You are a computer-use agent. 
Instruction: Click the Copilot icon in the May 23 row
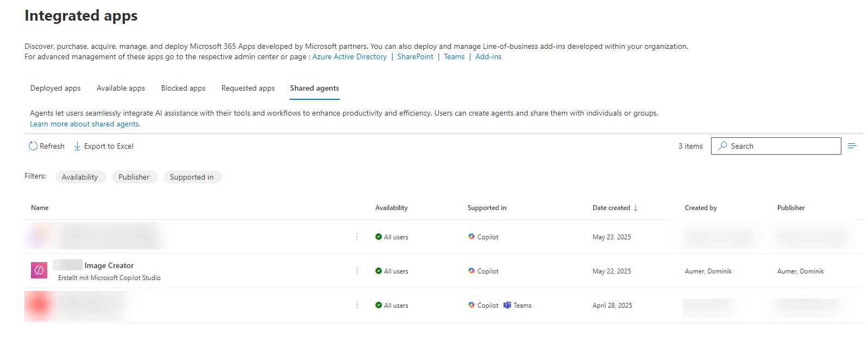point(471,237)
